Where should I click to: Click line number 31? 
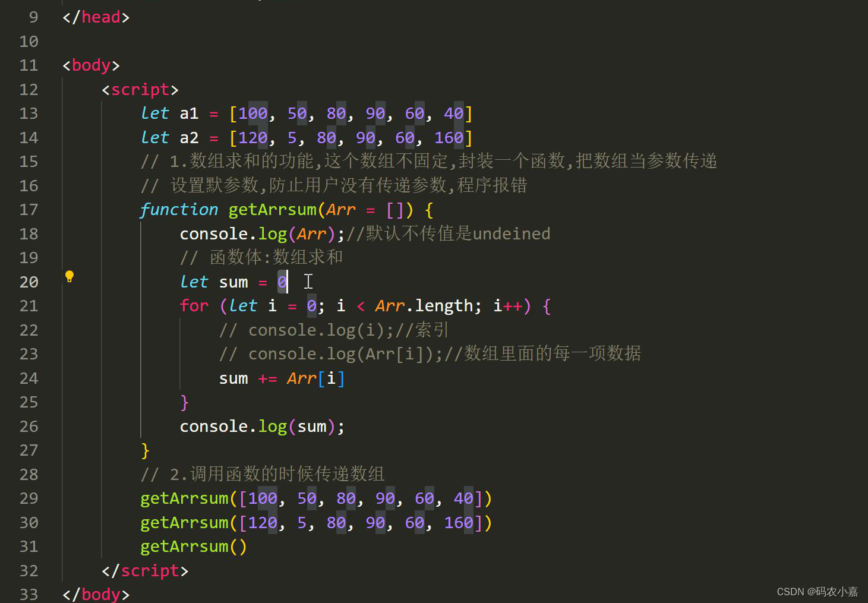(x=29, y=546)
